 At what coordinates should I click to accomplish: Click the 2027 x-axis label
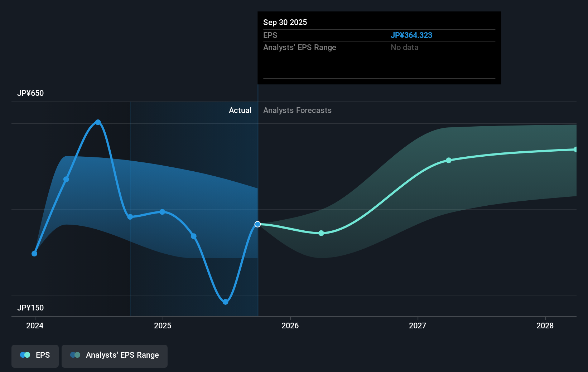tap(418, 325)
